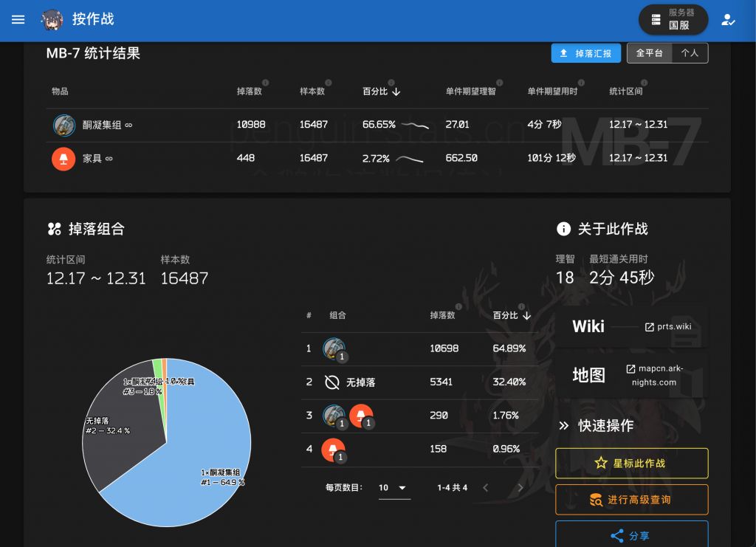Screen dimensions: 756x547
Task: Select the 全平台 tab
Action: (x=650, y=52)
